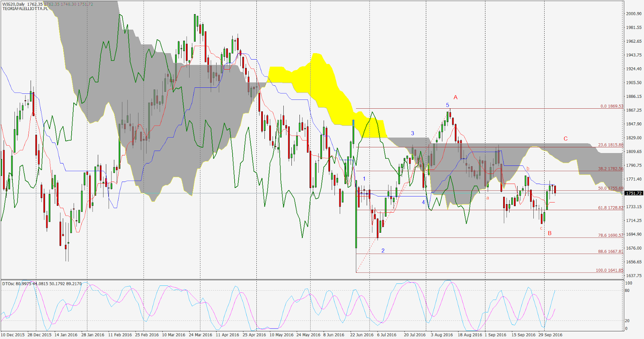Screen dimensions: 644x339
Task: Select Fibonacci label 100.0 1641.85
Action: tap(609, 270)
